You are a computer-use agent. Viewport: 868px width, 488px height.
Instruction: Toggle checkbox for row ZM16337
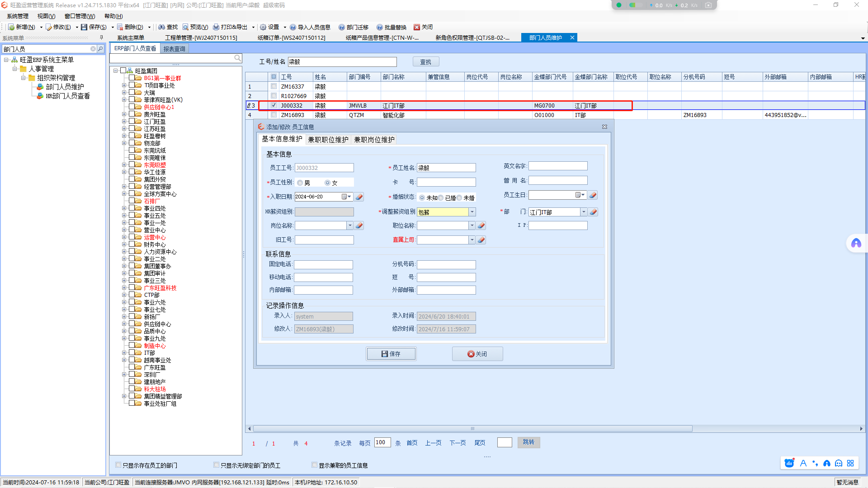pyautogui.click(x=274, y=86)
